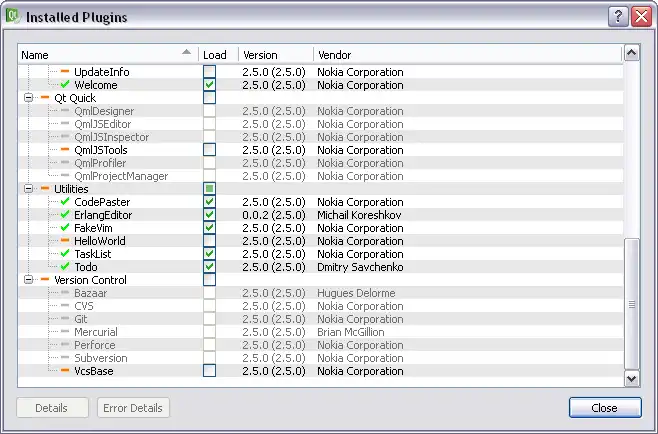The height and width of the screenshot is (434, 658).
Task: Select the Subversion plugin row
Action: (x=320, y=358)
